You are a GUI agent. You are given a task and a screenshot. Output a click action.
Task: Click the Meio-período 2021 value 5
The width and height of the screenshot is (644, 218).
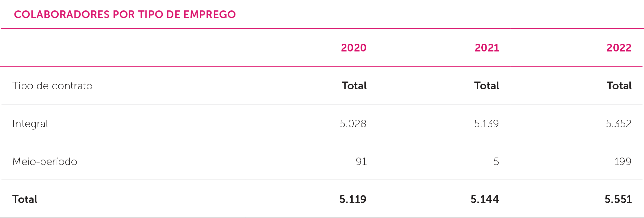click(x=496, y=162)
